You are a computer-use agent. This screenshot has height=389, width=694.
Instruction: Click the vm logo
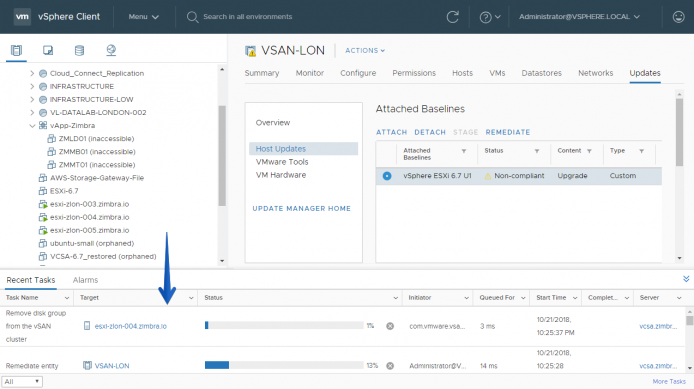pos(22,17)
